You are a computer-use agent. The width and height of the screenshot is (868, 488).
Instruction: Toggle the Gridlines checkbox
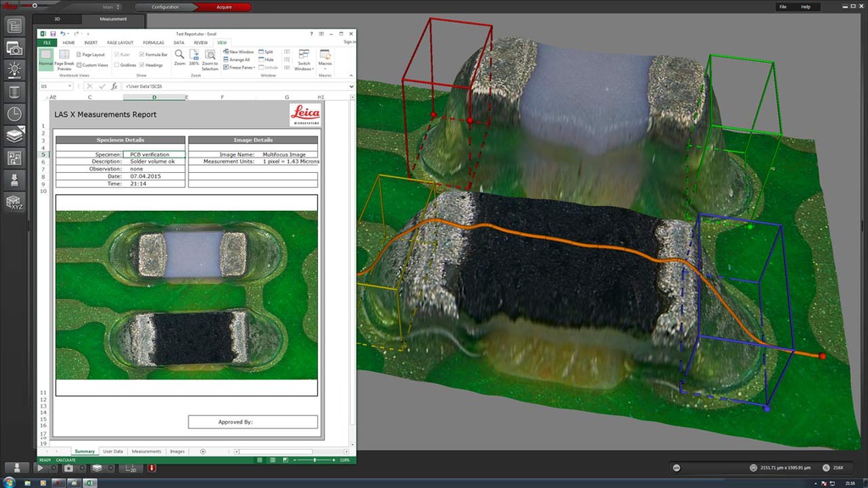click(x=117, y=64)
